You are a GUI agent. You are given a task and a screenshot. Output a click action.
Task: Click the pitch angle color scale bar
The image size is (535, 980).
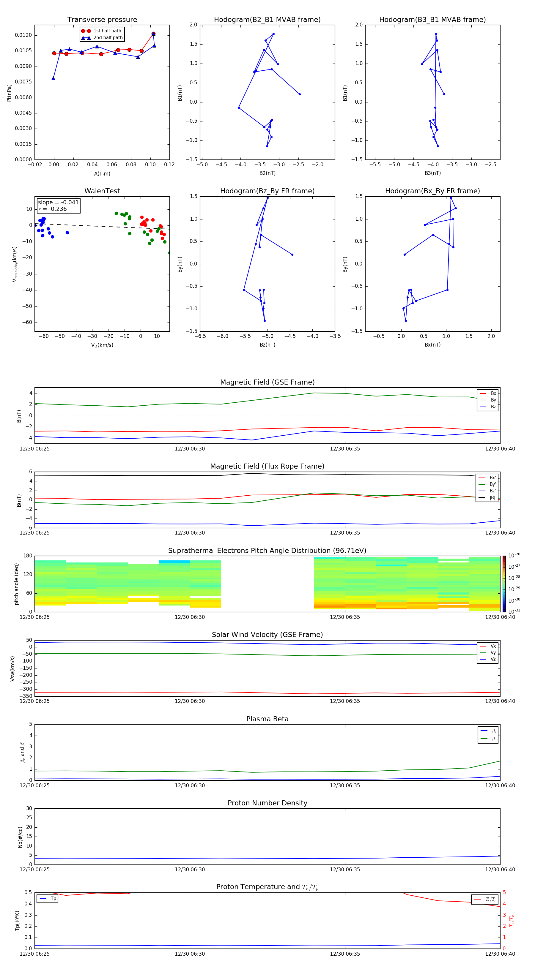pos(504,584)
